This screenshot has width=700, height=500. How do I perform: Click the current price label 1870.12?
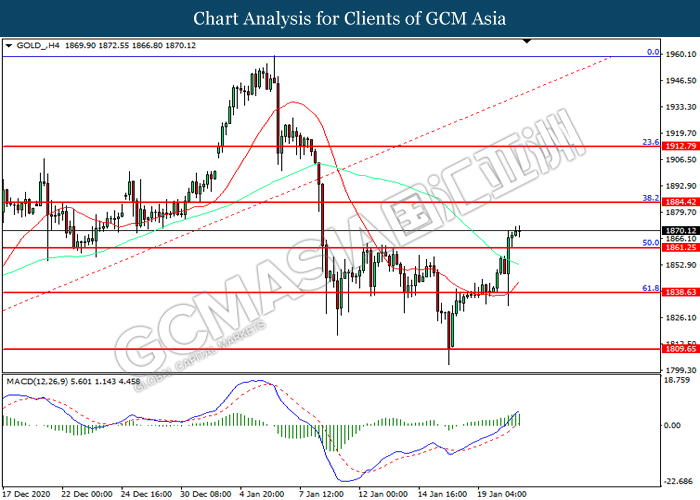click(x=680, y=230)
